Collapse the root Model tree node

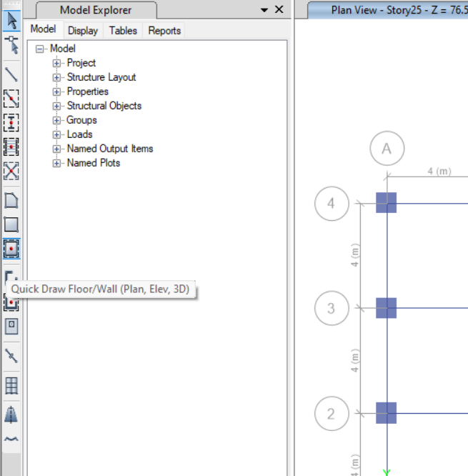coord(39,49)
